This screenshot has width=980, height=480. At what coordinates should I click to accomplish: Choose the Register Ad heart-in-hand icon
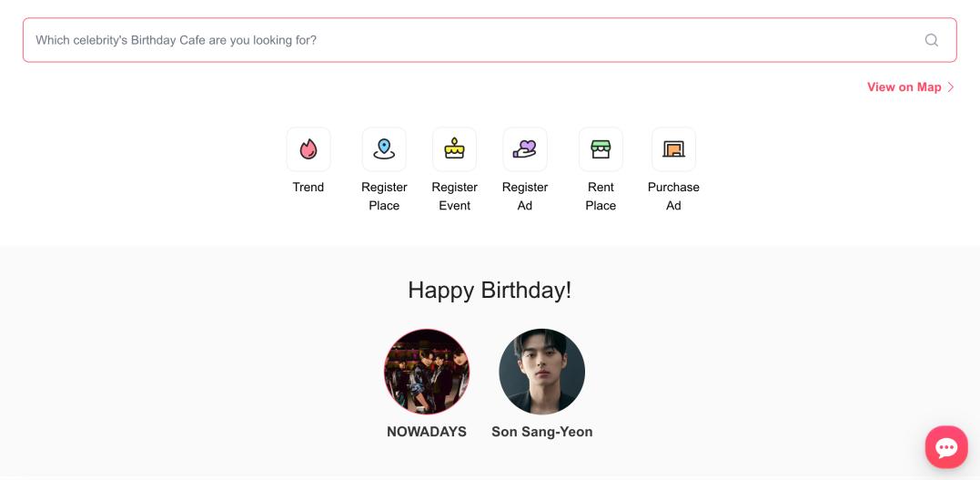[x=525, y=149]
